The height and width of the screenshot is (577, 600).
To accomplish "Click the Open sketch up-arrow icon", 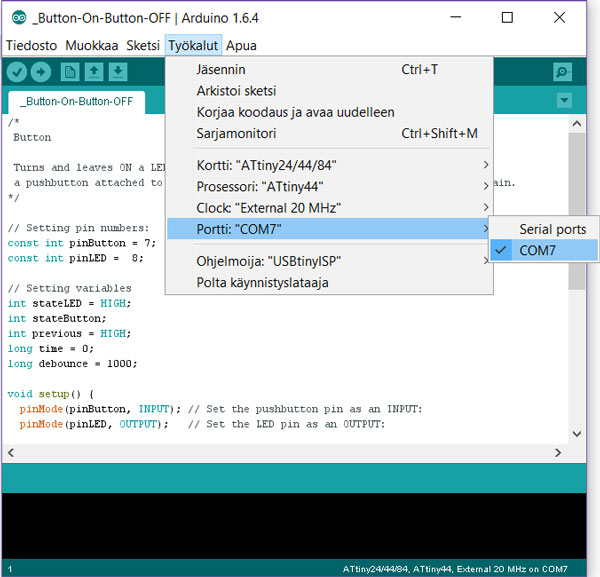I will (94, 72).
